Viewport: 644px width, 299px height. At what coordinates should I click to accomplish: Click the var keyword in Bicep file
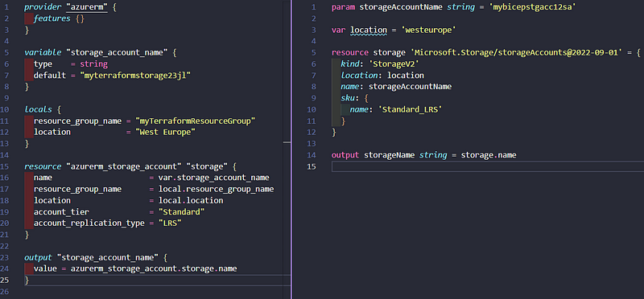339,30
